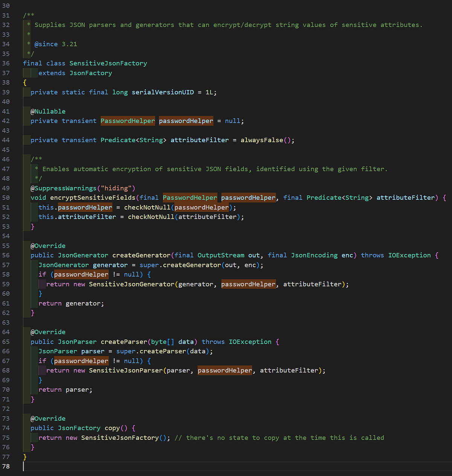Click createParser method name on line 65

(x=124, y=342)
